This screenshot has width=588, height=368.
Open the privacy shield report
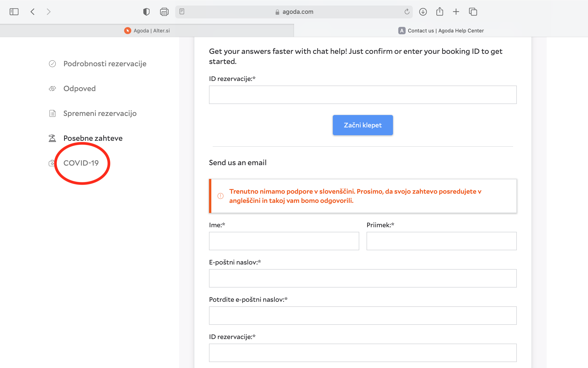(146, 12)
